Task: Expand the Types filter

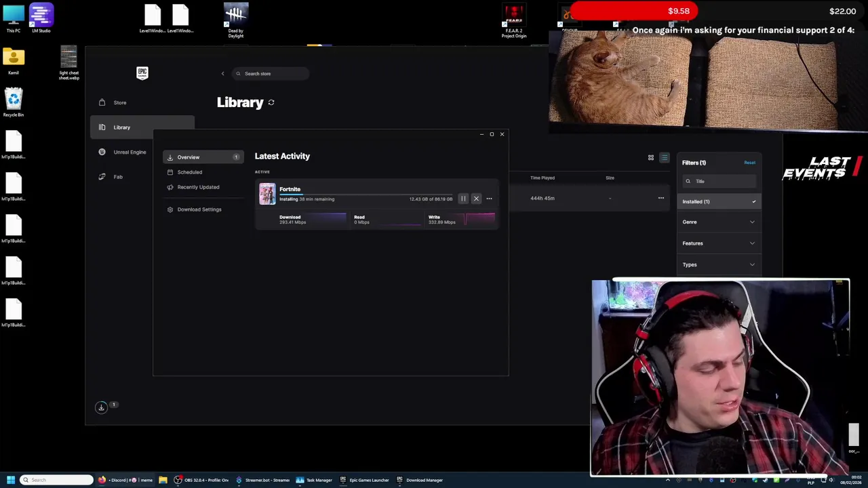Action: pos(719,264)
